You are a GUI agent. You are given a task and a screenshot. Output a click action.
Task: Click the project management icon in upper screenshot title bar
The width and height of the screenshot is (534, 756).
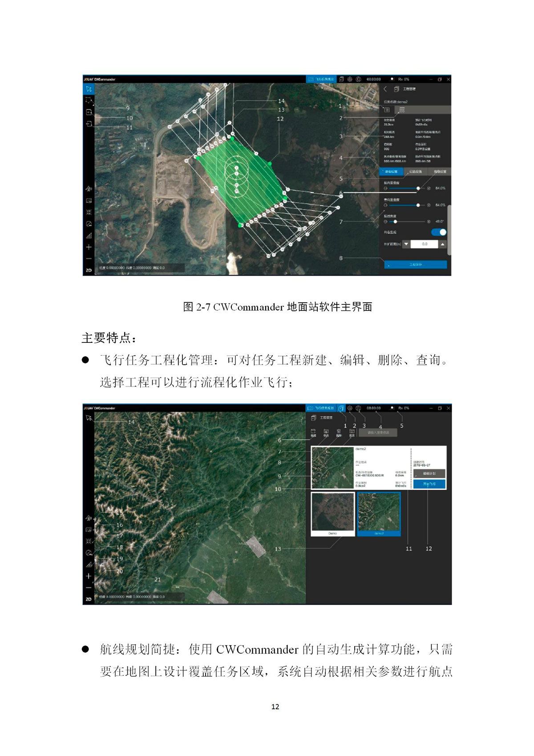coord(341,79)
